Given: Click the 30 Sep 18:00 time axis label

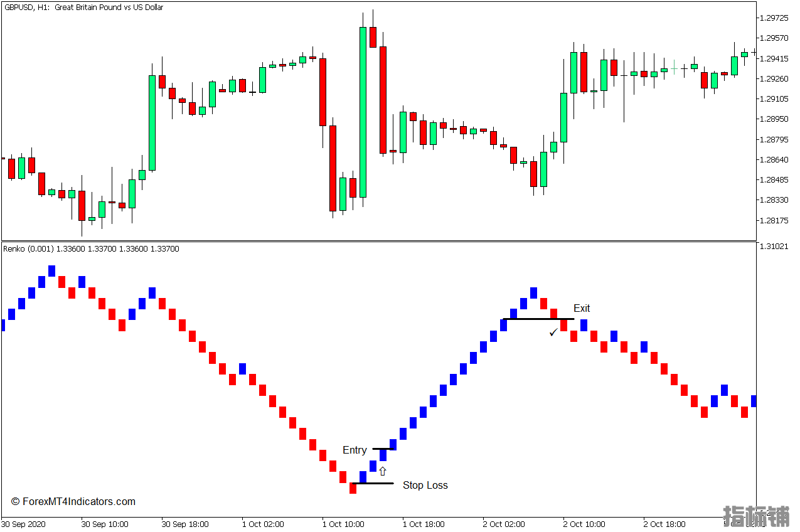Looking at the screenshot, I should [183, 524].
